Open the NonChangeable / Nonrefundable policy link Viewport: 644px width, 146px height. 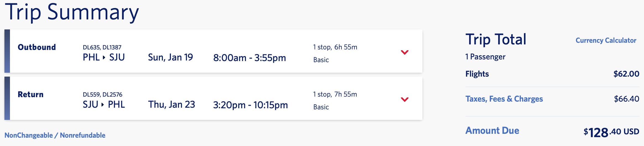pyautogui.click(x=55, y=135)
